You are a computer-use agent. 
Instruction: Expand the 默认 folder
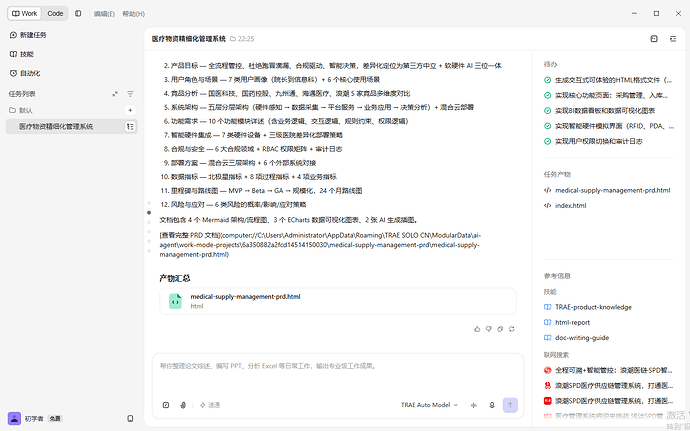coord(21,110)
